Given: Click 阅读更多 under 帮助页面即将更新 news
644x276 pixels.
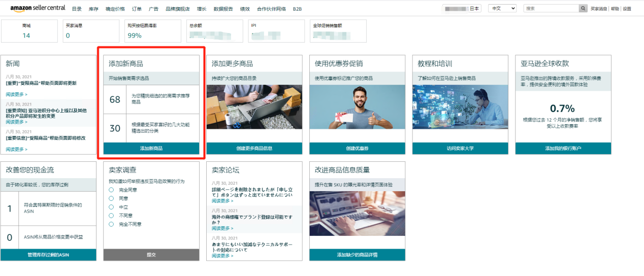Looking at the screenshot, I should click(17, 94).
